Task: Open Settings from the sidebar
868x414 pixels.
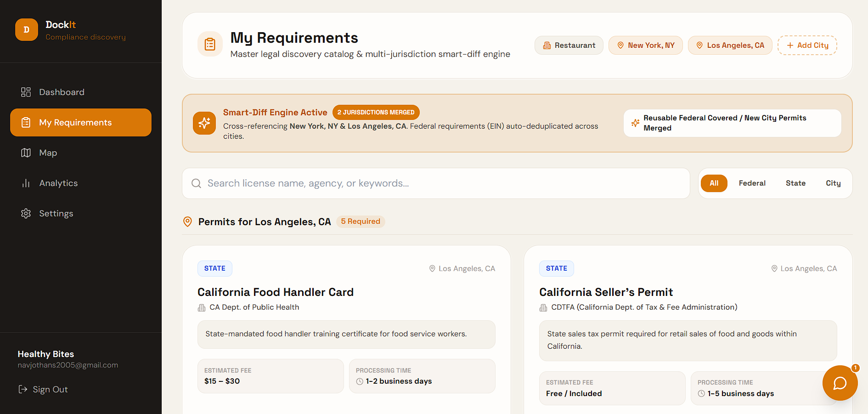Action: coord(81,213)
